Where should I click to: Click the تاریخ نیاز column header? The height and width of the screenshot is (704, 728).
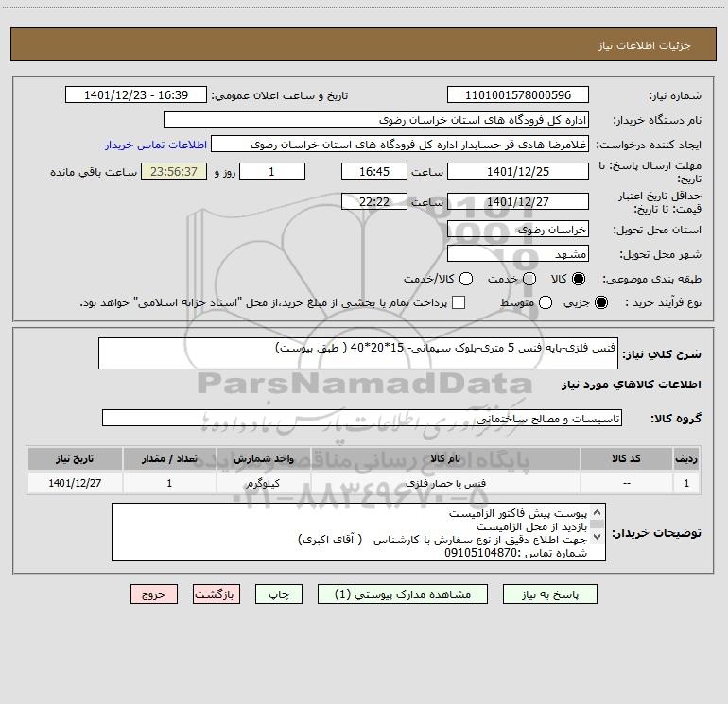(75, 458)
